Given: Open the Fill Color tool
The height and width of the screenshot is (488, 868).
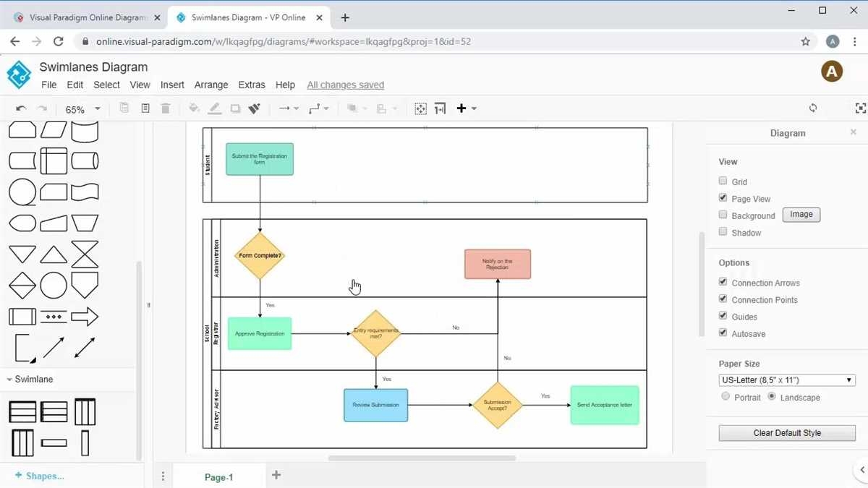Looking at the screenshot, I should point(192,108).
